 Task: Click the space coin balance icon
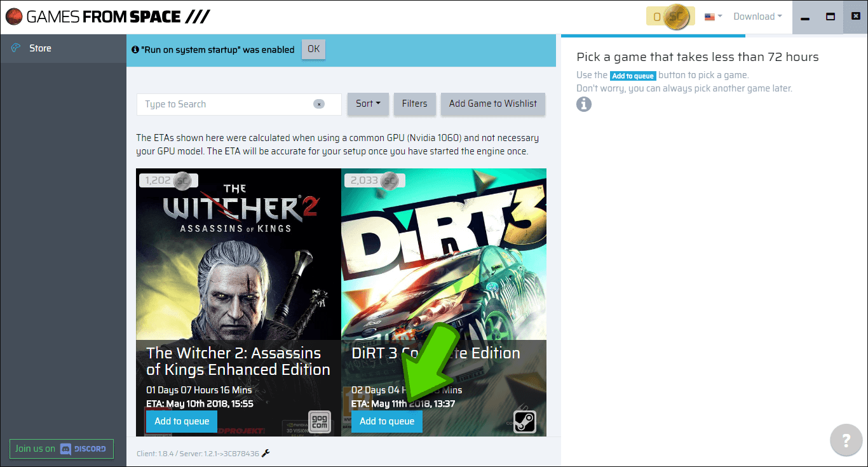(x=676, y=17)
